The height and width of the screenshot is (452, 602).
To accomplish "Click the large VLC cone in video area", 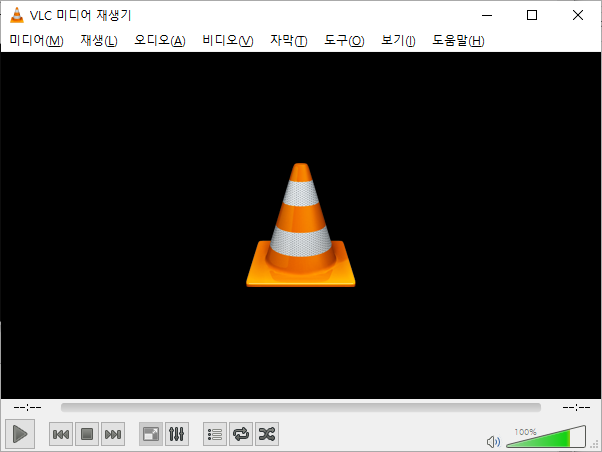I will tap(301, 225).
